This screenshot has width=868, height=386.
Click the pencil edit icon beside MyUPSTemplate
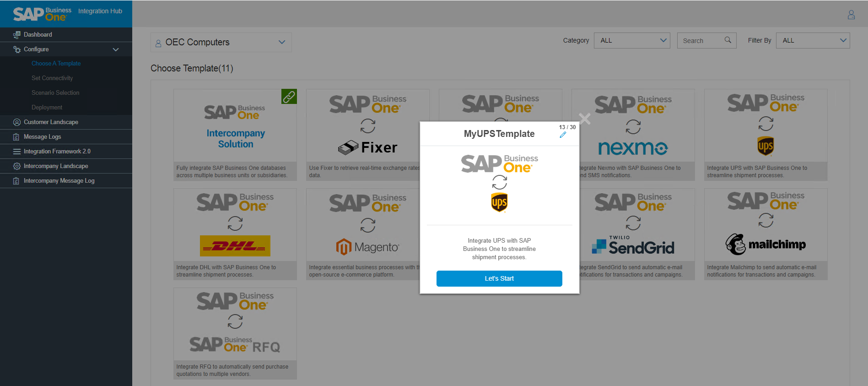click(563, 135)
